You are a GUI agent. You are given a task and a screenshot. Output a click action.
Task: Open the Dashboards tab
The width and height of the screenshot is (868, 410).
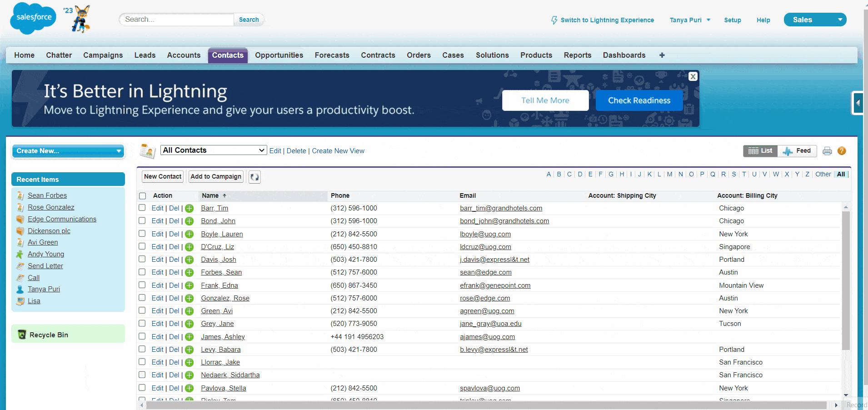click(x=624, y=55)
